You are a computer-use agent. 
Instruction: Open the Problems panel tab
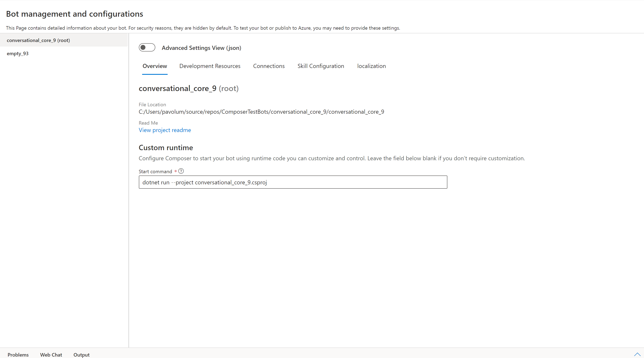(18, 354)
